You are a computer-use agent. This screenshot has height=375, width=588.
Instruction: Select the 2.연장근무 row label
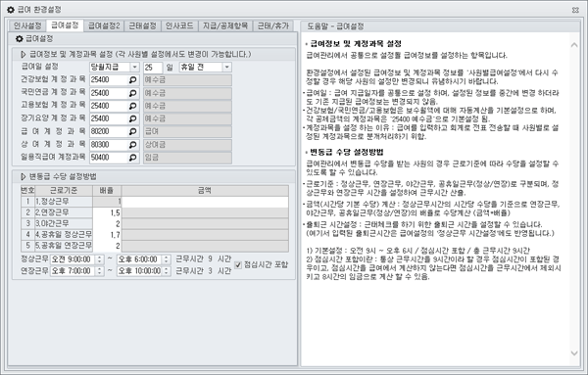(x=64, y=212)
